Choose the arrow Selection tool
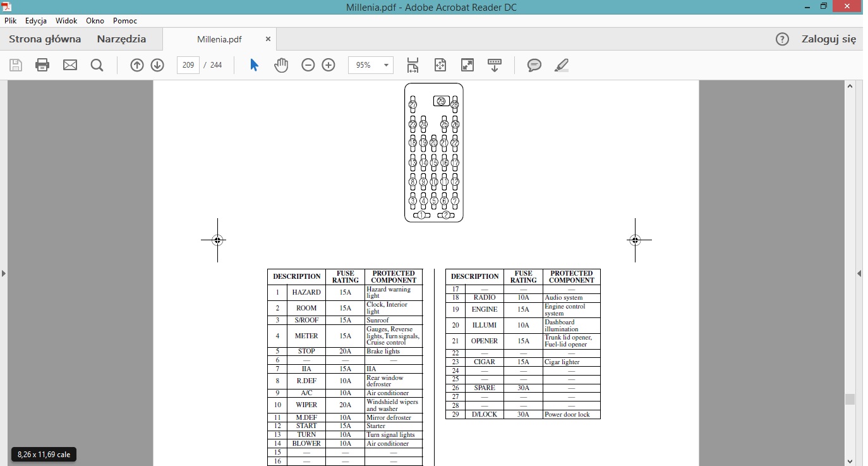The width and height of the screenshot is (868, 466). [254, 65]
